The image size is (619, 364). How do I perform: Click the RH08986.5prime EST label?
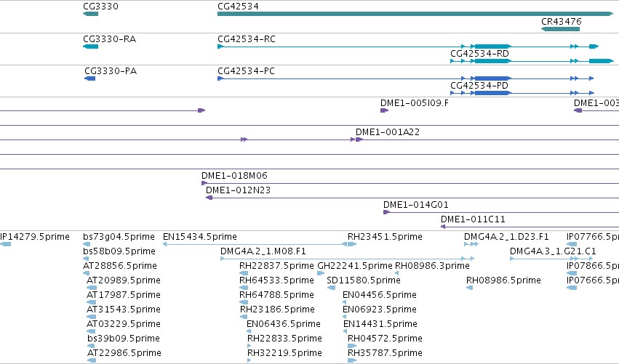point(503,280)
